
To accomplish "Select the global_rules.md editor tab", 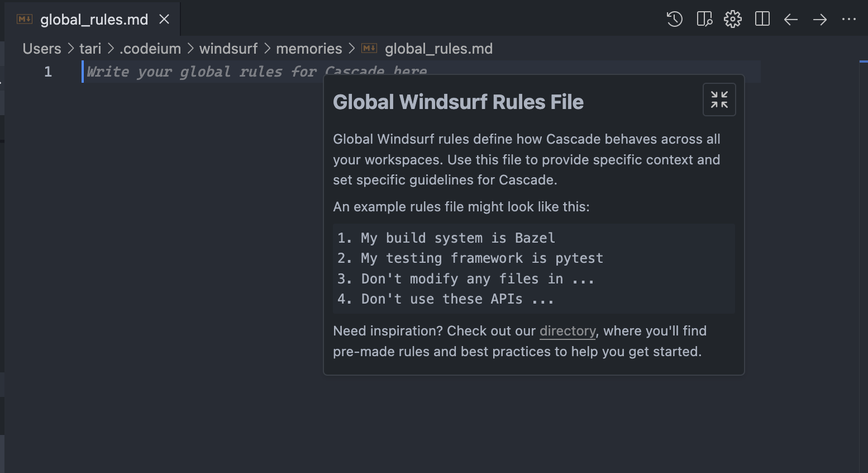I will pos(93,19).
